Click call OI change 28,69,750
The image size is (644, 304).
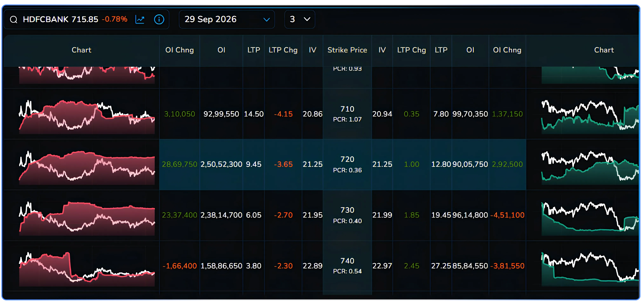pos(180,164)
